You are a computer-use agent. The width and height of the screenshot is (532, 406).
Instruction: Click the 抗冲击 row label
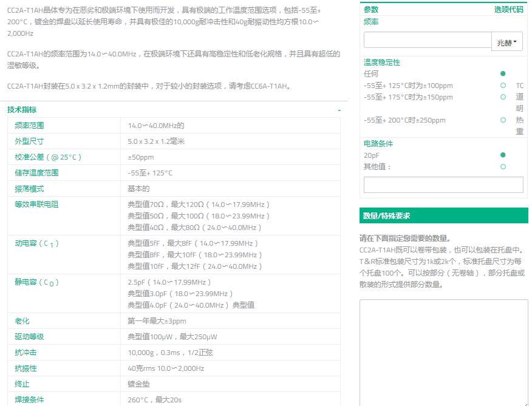(26, 353)
